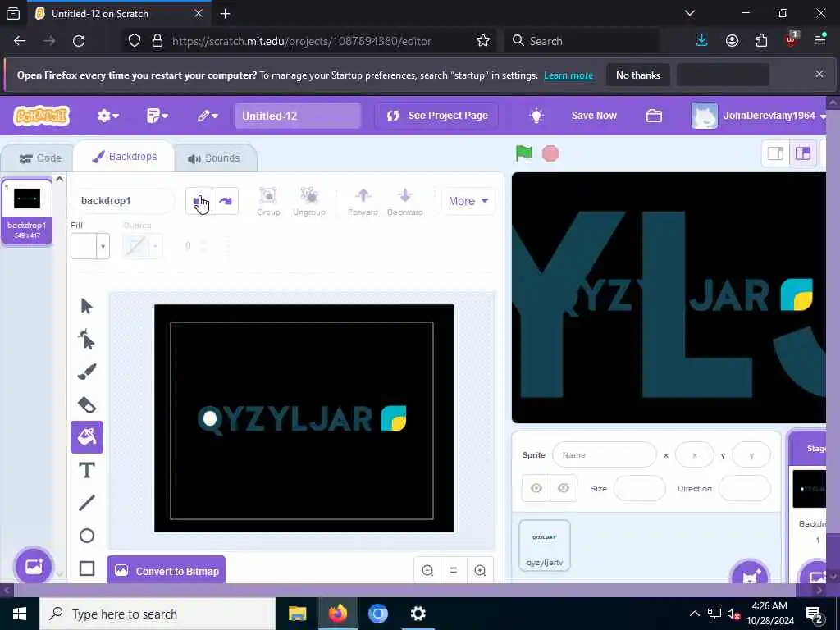Click the Scratch logo

(42, 115)
